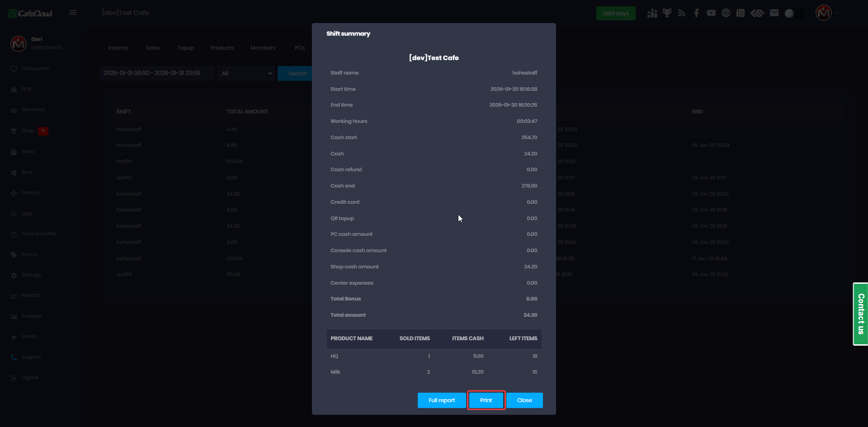Click the Print button in shift summary
The image size is (868, 427).
point(486,400)
